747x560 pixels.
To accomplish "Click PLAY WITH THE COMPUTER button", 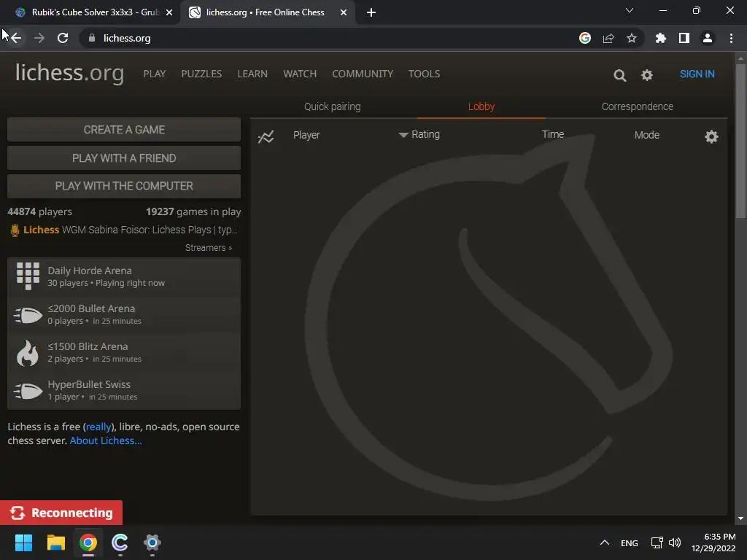I will coord(124,186).
